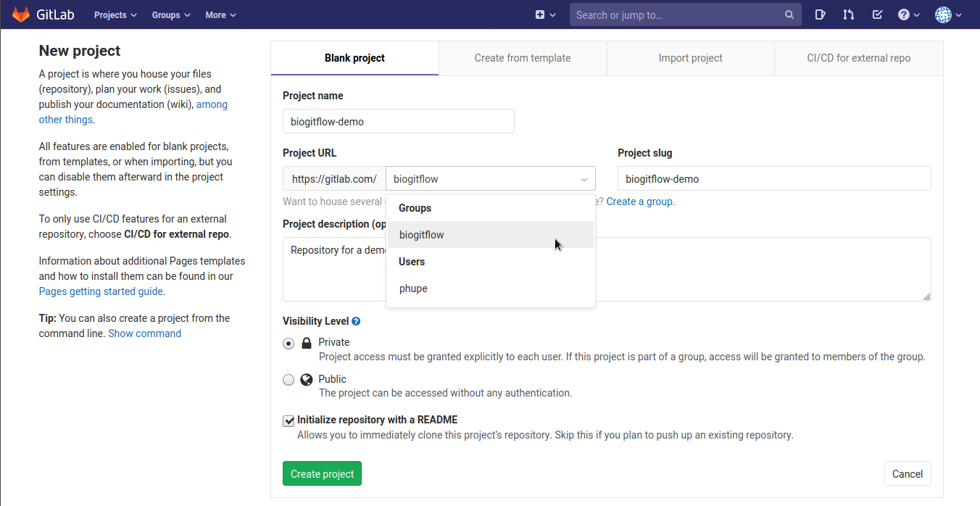This screenshot has width=980, height=506.
Task: Switch to CI/CD for external repo tab
Action: 859,58
